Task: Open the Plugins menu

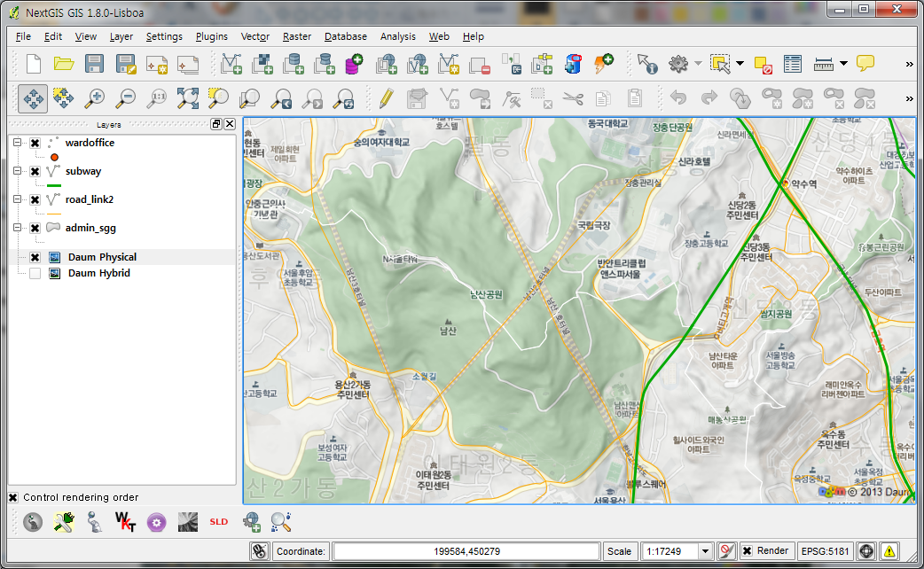Action: (212, 36)
